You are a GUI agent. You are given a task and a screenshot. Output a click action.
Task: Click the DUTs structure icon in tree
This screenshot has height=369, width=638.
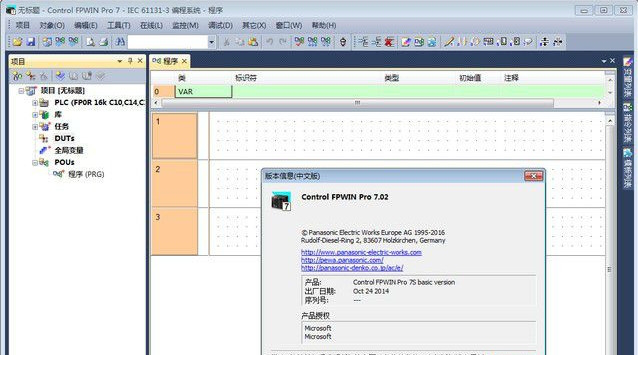44,138
